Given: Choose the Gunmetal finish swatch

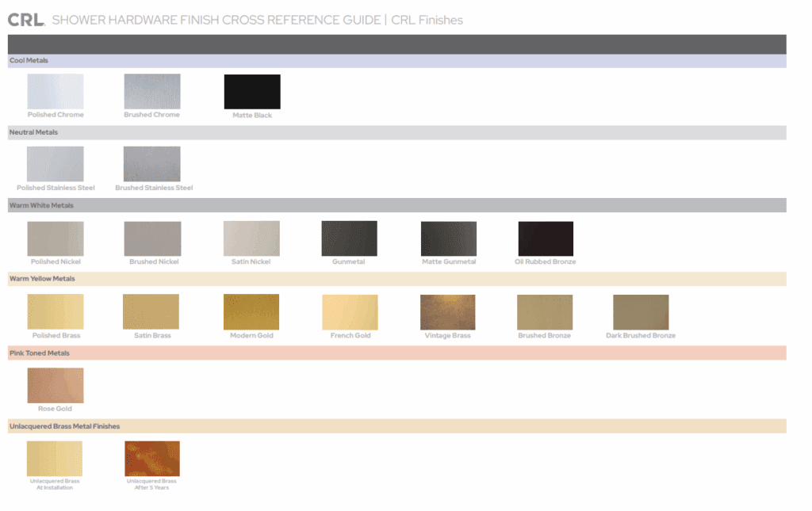Looking at the screenshot, I should pos(349,238).
